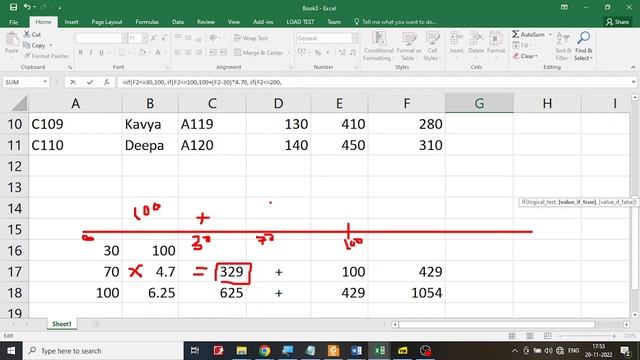Click the Windows taskbar search box
Viewport: 640px width, 360px height.
pyautogui.click(x=103, y=351)
